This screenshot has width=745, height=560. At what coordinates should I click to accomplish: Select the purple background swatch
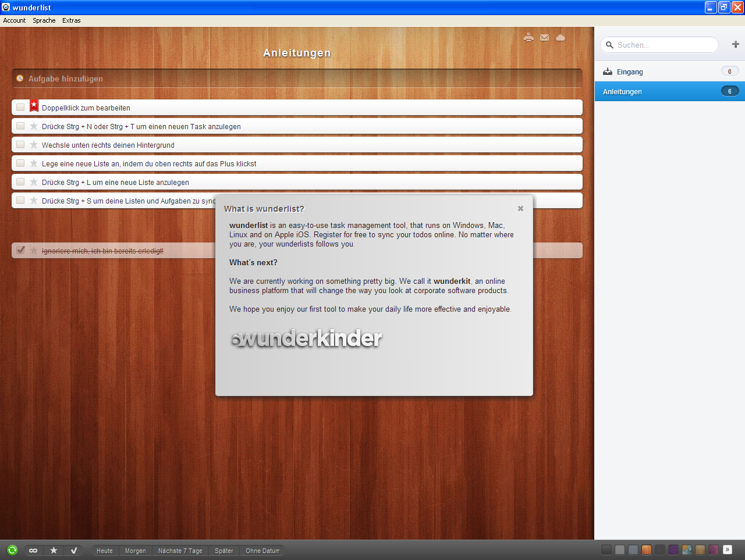pyautogui.click(x=673, y=550)
